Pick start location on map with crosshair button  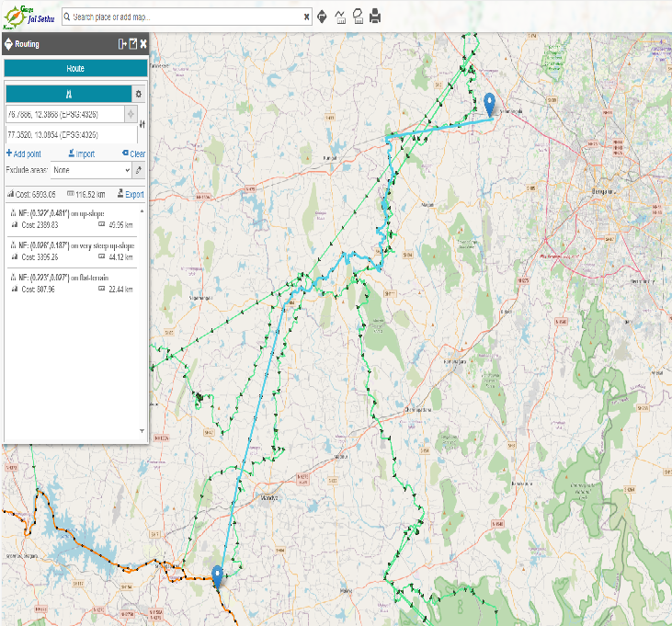(x=131, y=114)
